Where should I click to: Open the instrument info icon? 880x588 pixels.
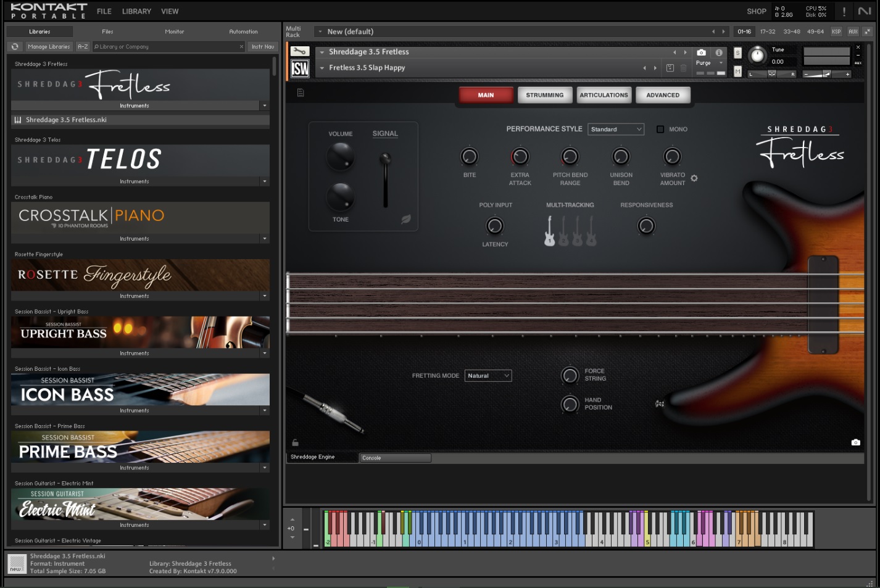tap(718, 52)
